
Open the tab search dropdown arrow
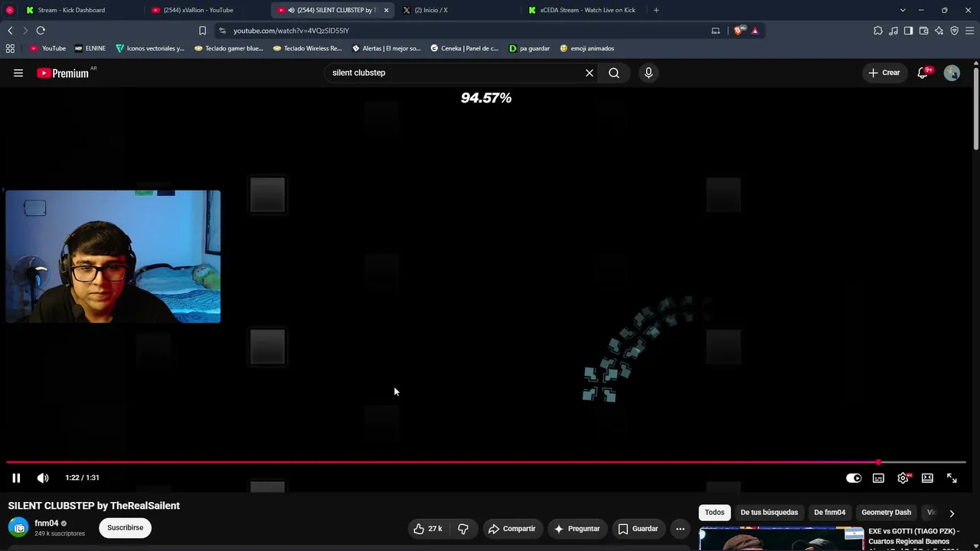click(903, 10)
